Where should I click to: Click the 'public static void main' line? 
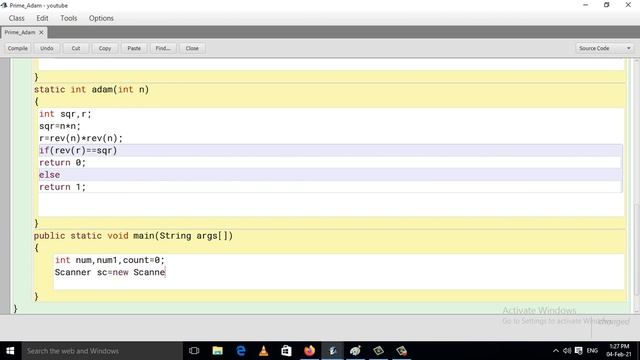click(x=133, y=236)
